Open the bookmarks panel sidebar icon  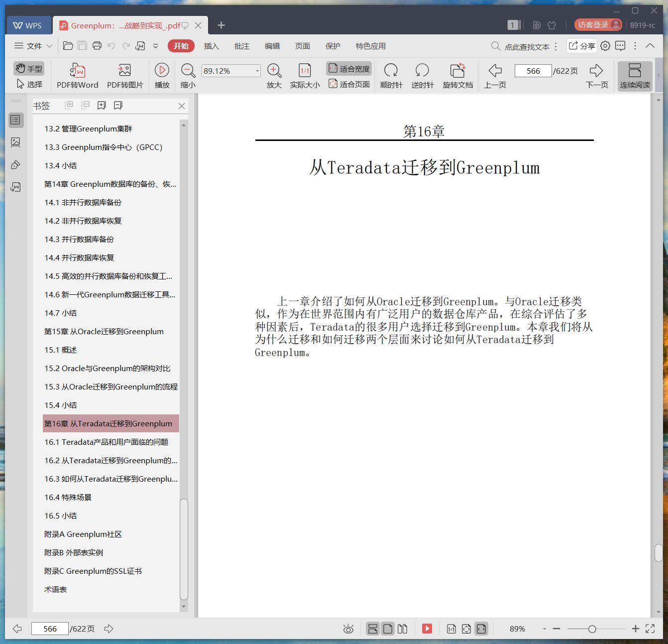[15, 120]
